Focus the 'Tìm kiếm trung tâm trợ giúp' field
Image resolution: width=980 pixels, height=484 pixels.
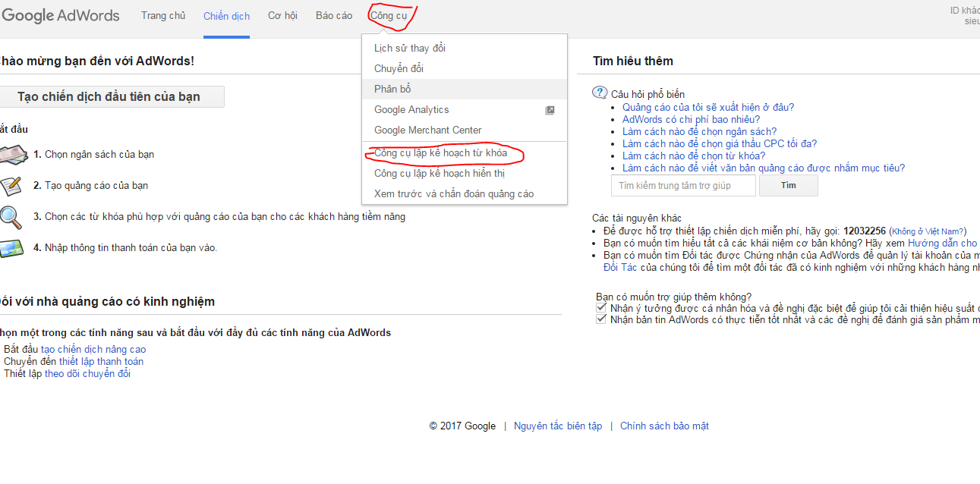pos(683,185)
